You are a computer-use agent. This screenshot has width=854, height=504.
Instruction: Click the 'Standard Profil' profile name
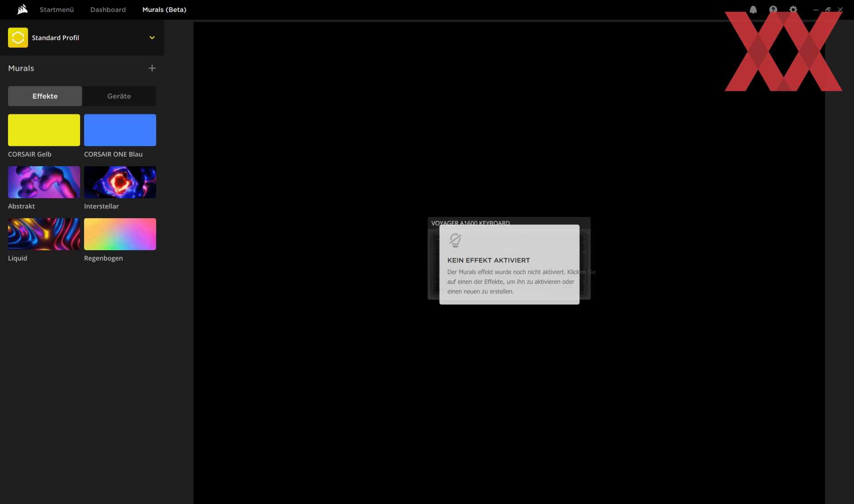coord(56,38)
